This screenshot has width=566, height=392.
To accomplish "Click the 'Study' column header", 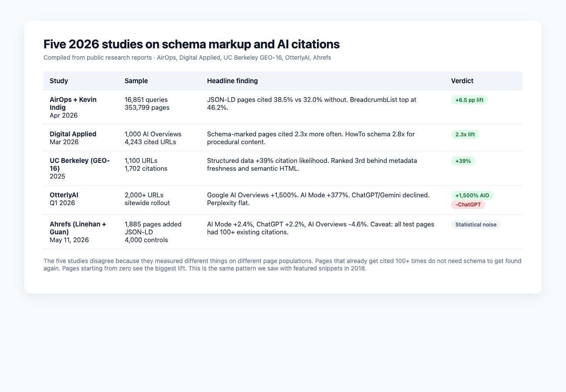I will pos(59,81).
